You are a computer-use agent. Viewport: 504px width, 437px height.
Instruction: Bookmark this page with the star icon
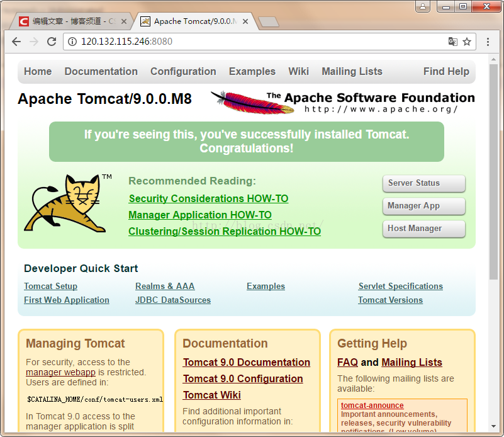click(467, 42)
